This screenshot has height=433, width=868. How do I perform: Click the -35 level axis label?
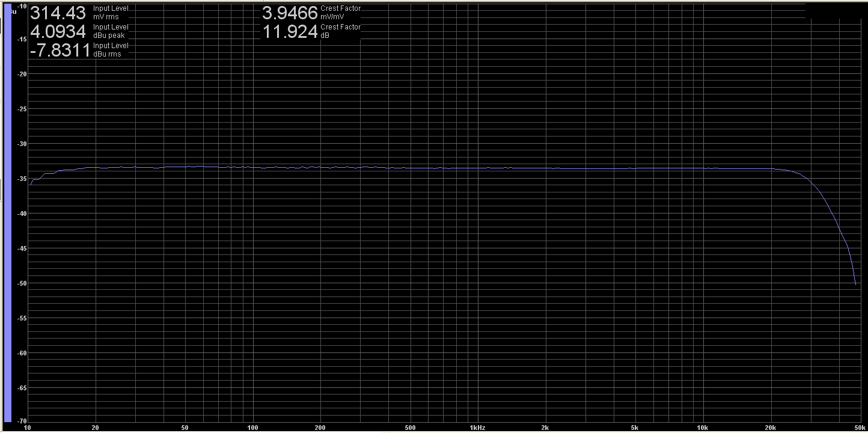click(x=22, y=179)
